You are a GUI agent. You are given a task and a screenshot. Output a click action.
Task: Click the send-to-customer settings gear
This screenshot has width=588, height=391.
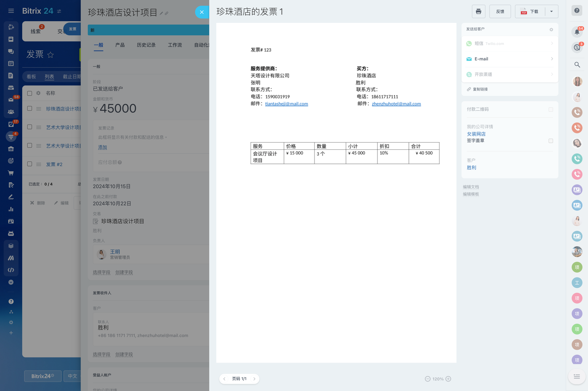click(551, 29)
